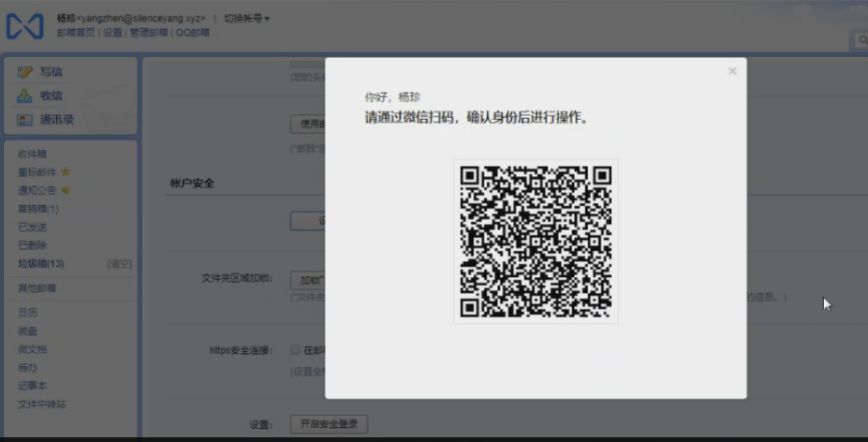Click 清空 next to 垃圾箱
Screen dimensions: 868x442
click(120, 264)
